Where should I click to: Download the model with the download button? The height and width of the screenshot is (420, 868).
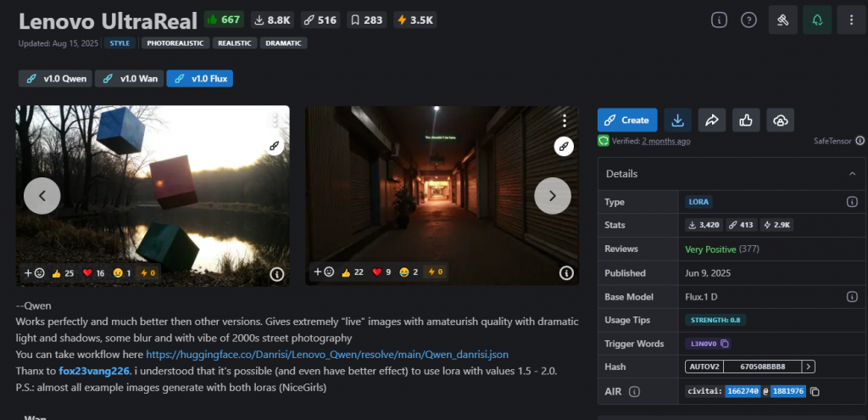677,120
